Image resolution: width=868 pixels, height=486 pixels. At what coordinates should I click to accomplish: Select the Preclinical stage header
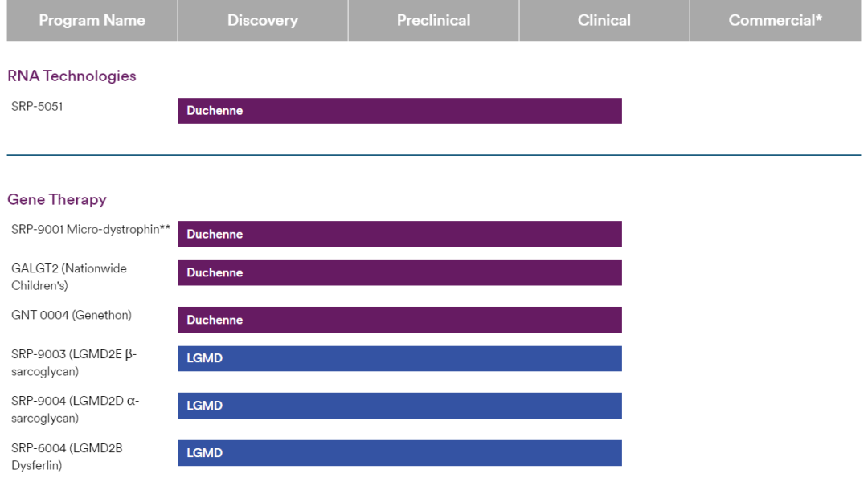[433, 20]
